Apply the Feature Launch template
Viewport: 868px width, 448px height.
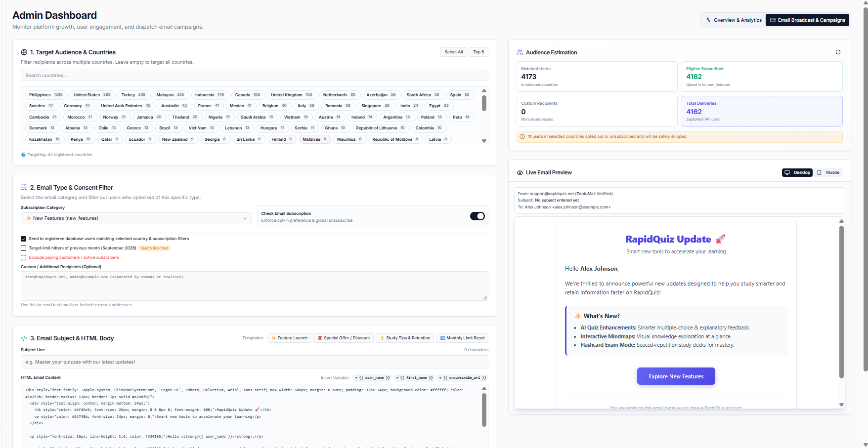point(289,338)
